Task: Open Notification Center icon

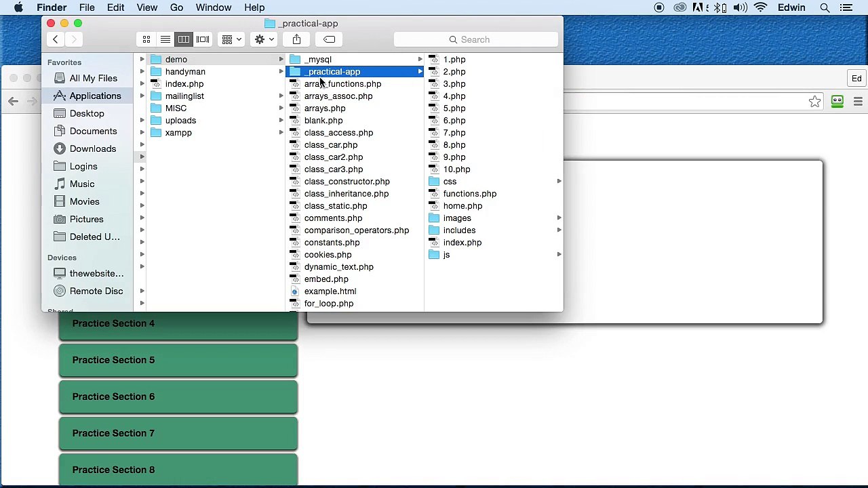Action: [x=846, y=7]
